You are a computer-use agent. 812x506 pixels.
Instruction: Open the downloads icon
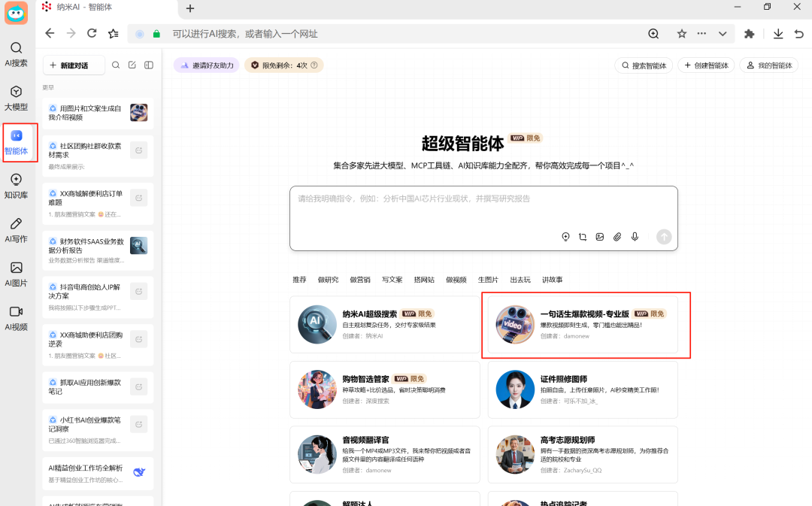(778, 34)
